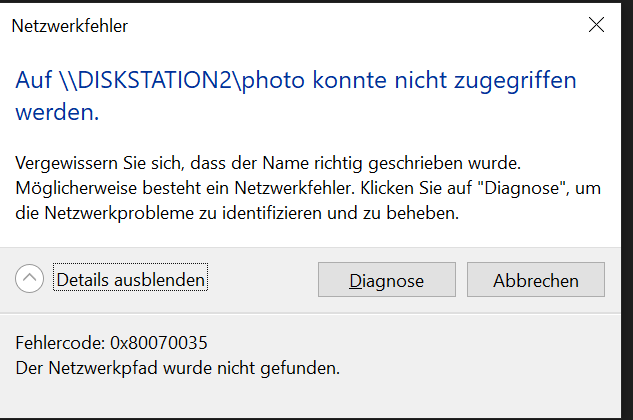Viewport: 633px width, 420px height.
Task: Click the 'die Netzwerkprobleme zu identifizieren' line
Action: coord(169,213)
